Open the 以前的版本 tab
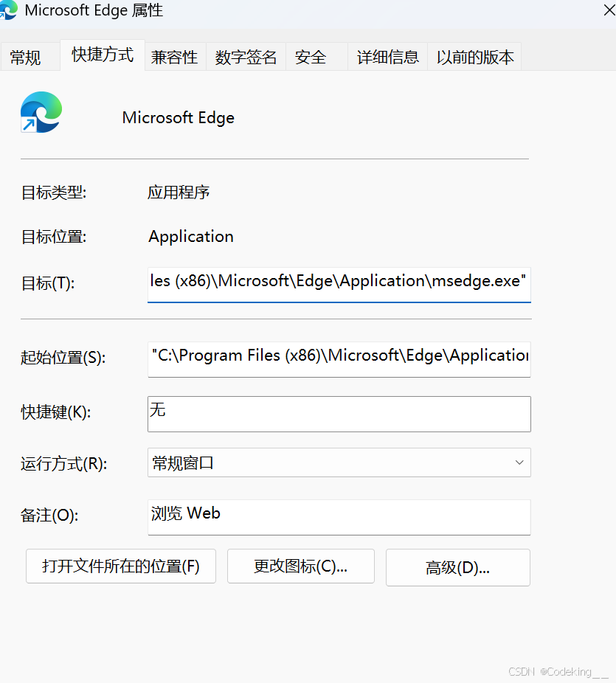The image size is (616, 683). coord(475,57)
